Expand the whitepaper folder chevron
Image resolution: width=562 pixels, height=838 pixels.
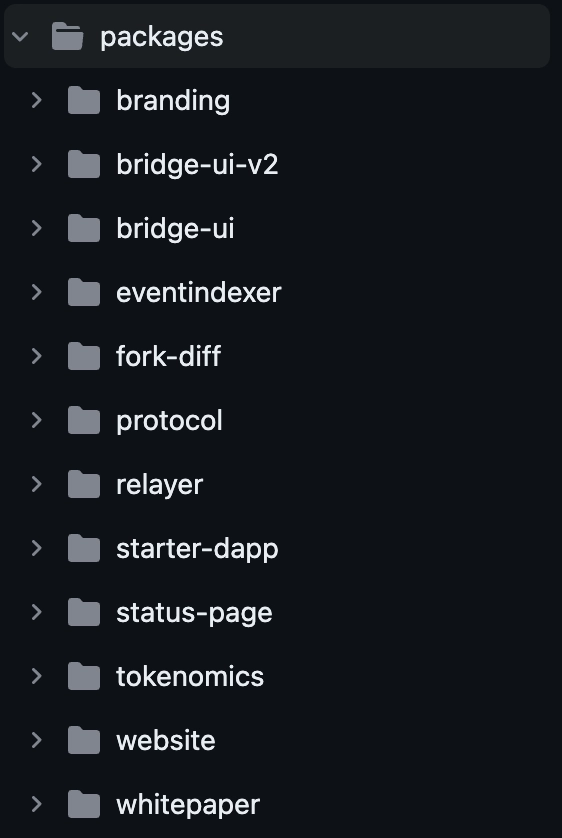click(37, 804)
